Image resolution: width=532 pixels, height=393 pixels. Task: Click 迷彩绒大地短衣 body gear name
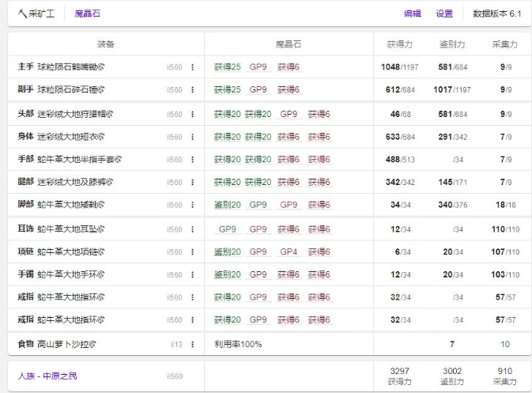67,137
